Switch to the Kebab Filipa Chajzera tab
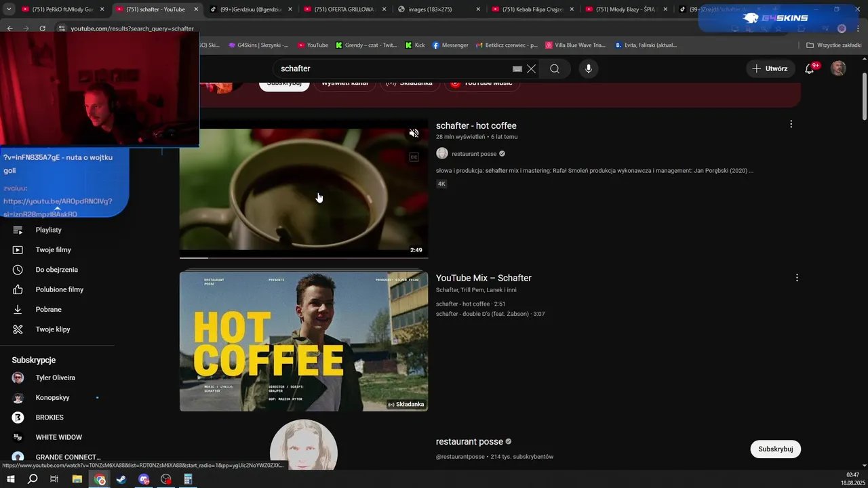This screenshot has width=868, height=488. pos(532,9)
